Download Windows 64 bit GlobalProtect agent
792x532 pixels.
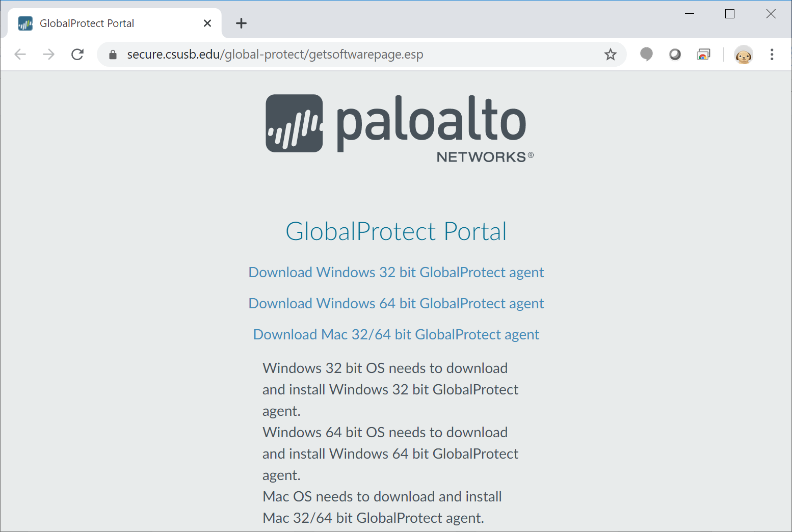[x=395, y=303]
